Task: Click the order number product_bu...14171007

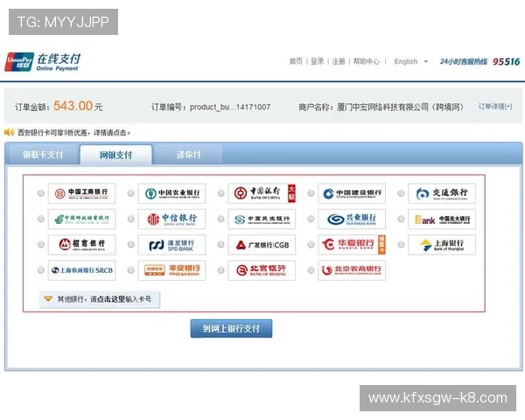Action: click(x=230, y=107)
